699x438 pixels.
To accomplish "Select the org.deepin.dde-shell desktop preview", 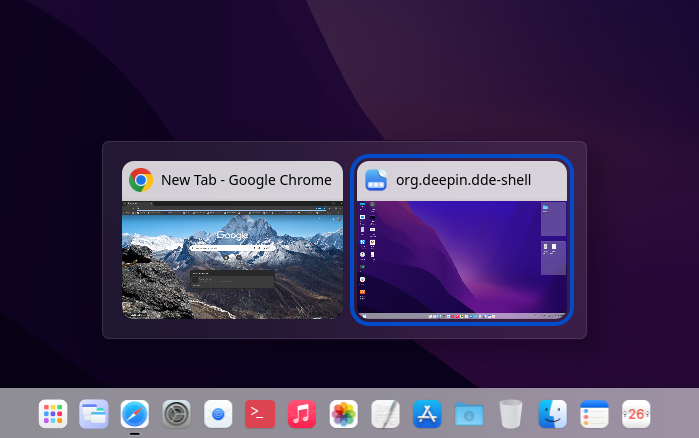I will point(462,260).
